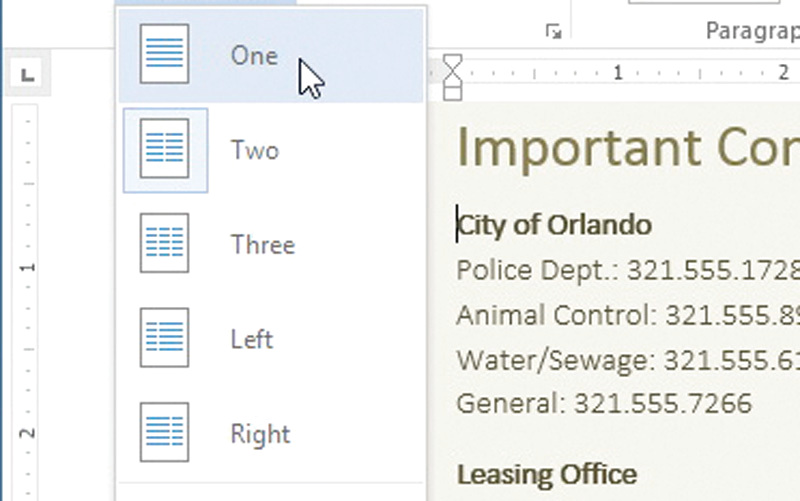The height and width of the screenshot is (501, 800).
Task: Click the 1-inch mark on horizontal ruler
Action: 618,73
